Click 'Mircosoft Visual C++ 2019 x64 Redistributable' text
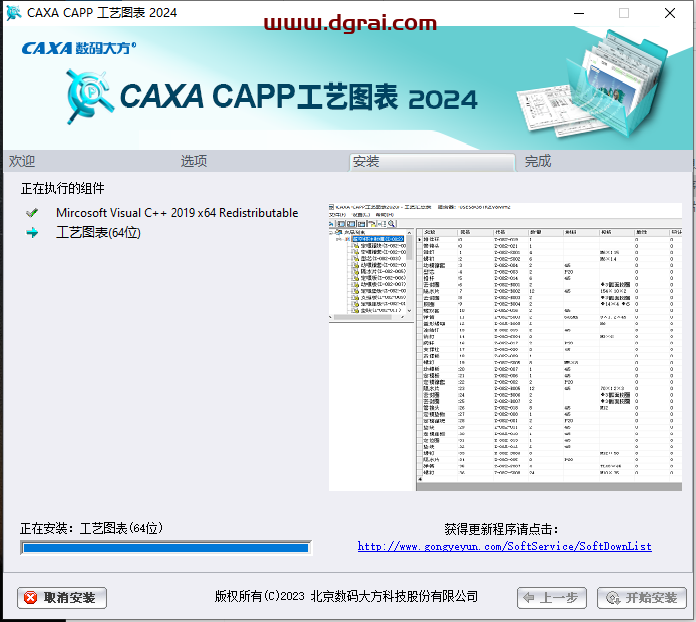This screenshot has height=622, width=696. [177, 213]
